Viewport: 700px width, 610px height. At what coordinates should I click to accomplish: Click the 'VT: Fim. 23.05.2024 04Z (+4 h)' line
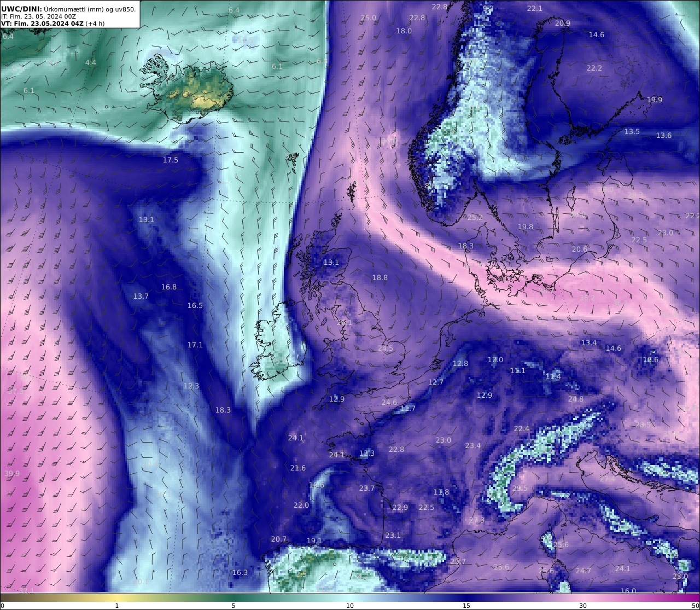[x=53, y=24]
